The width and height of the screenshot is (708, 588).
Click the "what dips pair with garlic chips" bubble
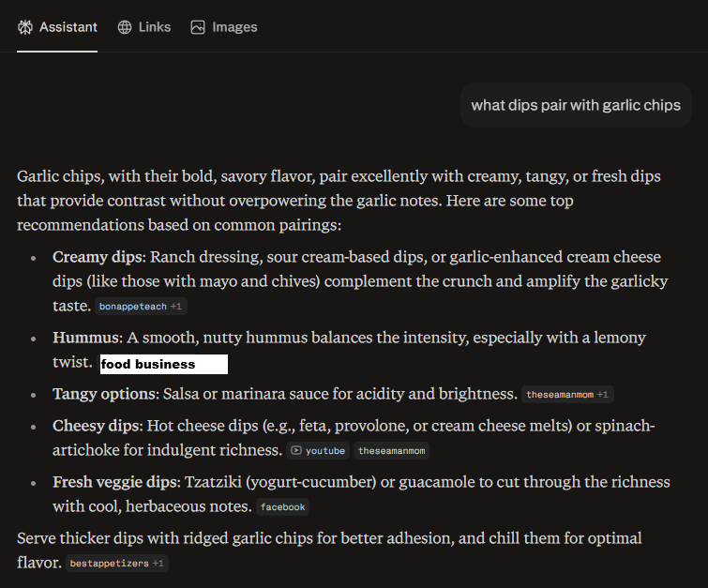[576, 105]
